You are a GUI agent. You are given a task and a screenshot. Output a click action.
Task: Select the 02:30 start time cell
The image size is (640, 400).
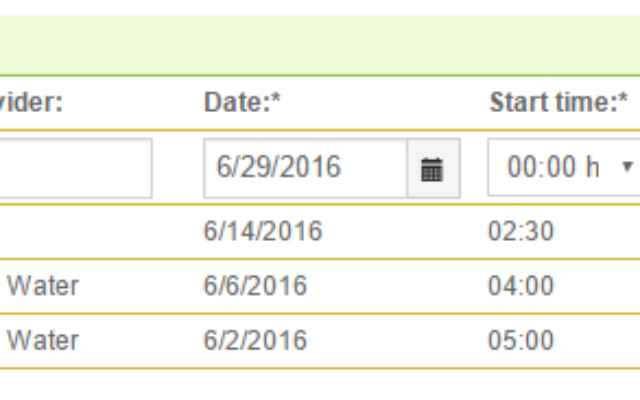[x=521, y=231]
